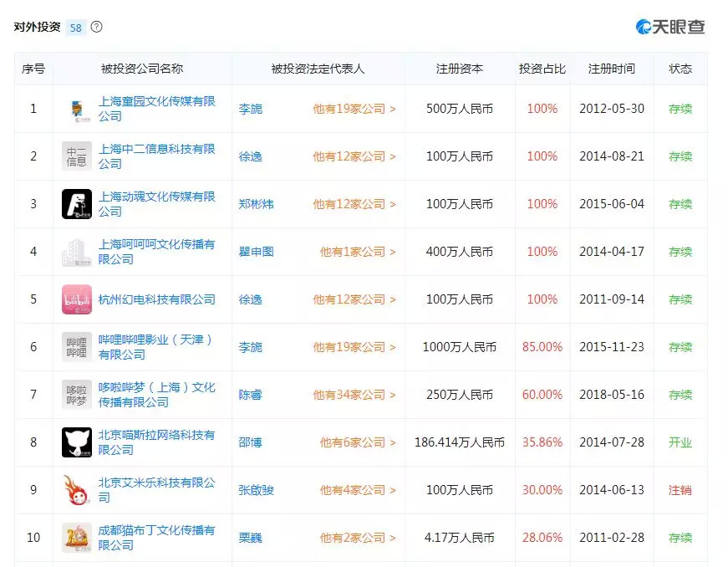
Task: Click the 对外投资 section title
Action: [37, 27]
